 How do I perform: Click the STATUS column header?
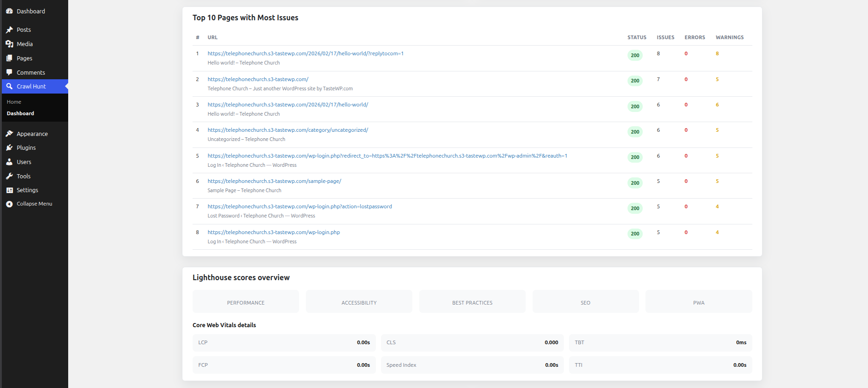(x=637, y=37)
